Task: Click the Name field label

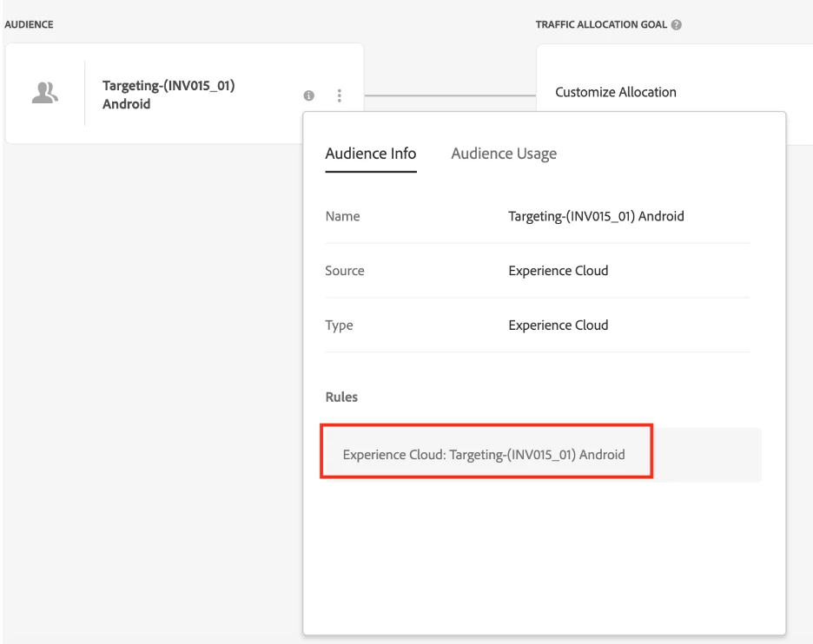Action: tap(342, 216)
